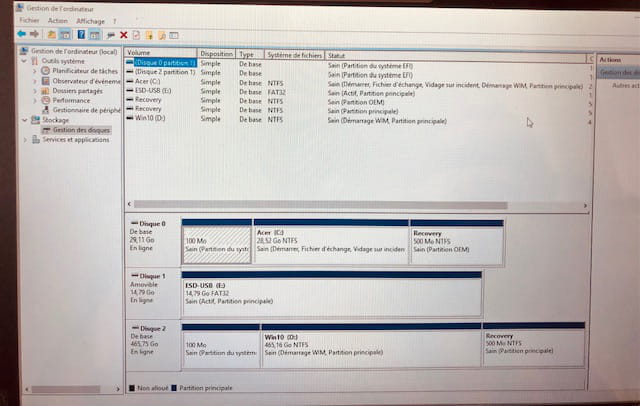
Task: Click the Partition principale legend blue swatch
Action: click(174, 388)
